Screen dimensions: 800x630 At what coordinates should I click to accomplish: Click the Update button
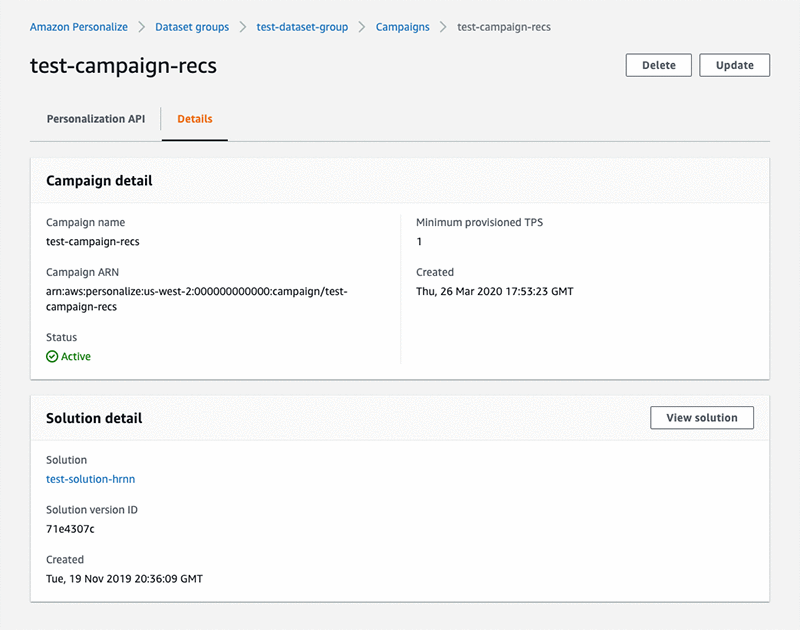[734, 65]
